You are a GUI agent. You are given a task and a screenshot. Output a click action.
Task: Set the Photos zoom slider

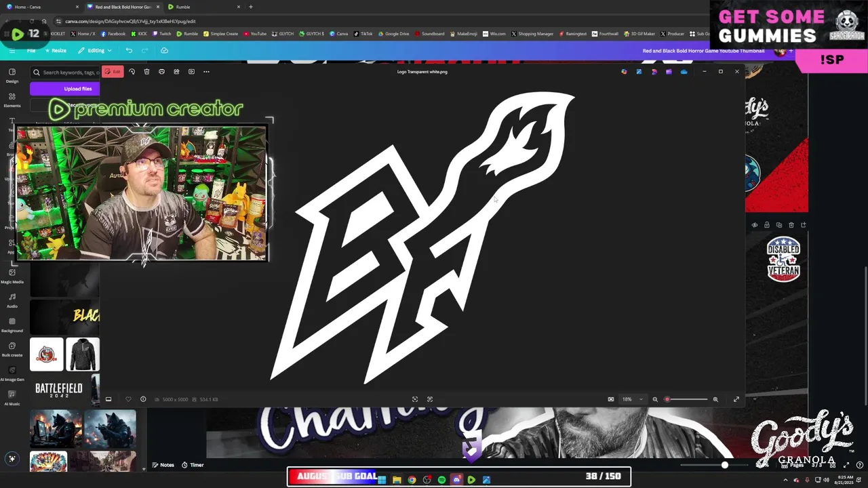tap(686, 399)
